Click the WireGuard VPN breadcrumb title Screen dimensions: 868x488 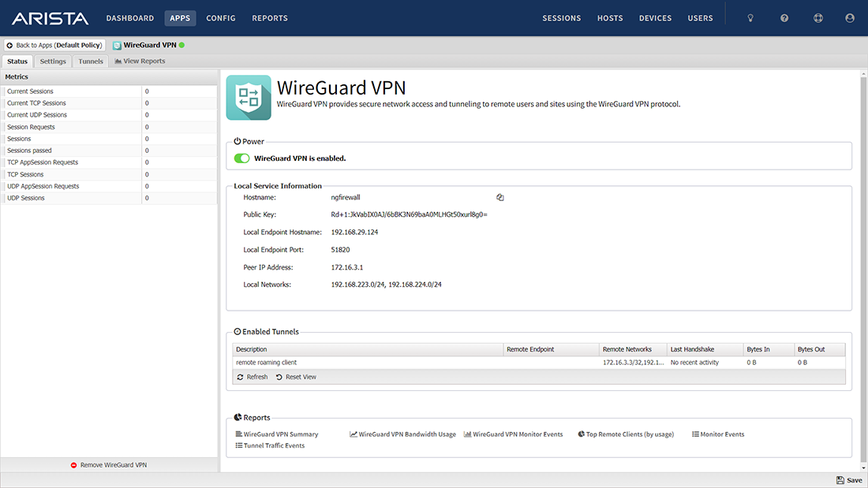click(150, 46)
